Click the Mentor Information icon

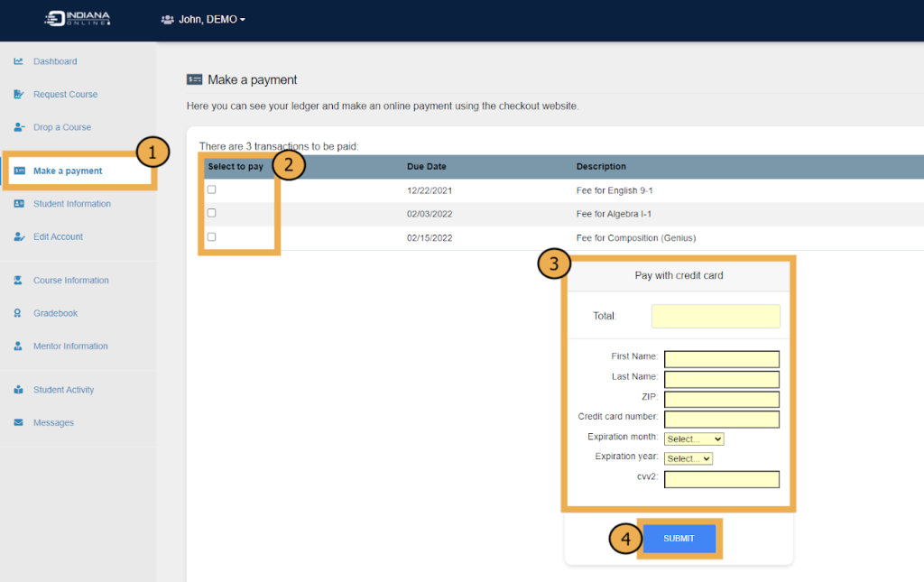tap(18, 346)
